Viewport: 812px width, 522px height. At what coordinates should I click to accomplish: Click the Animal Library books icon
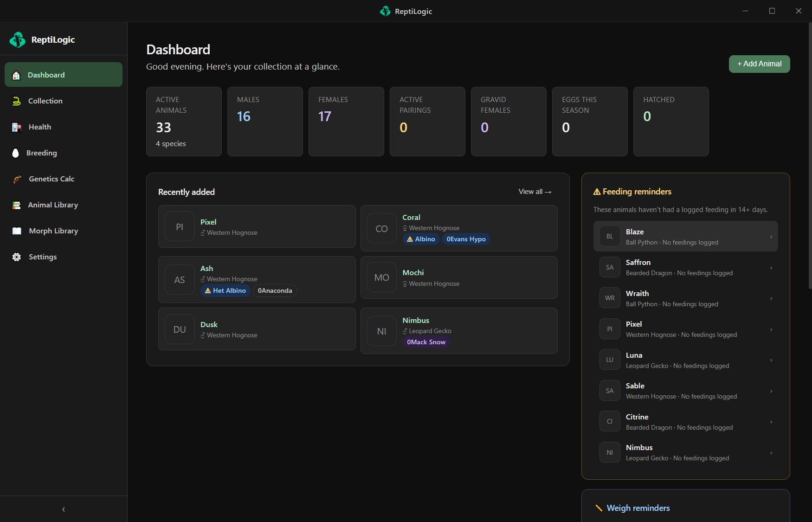[16, 205]
